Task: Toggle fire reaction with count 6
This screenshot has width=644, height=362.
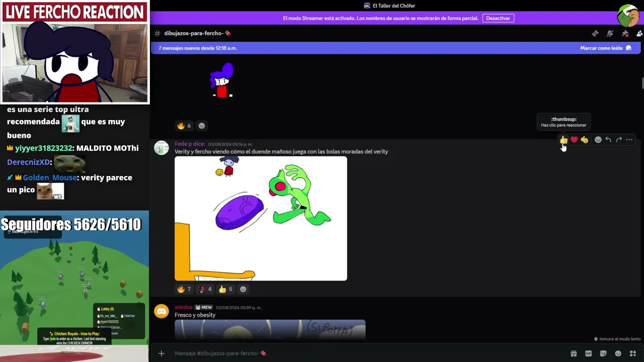Action: (184, 126)
